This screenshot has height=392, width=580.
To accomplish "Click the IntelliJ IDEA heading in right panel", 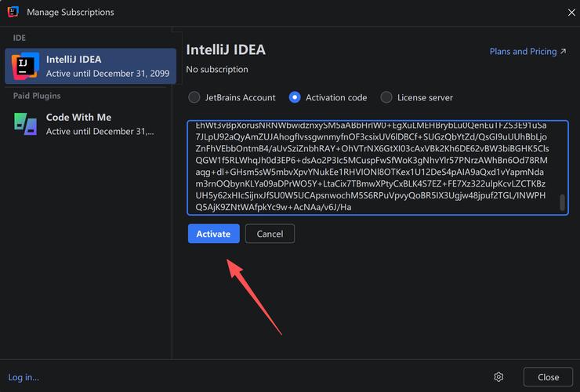I will (x=226, y=49).
